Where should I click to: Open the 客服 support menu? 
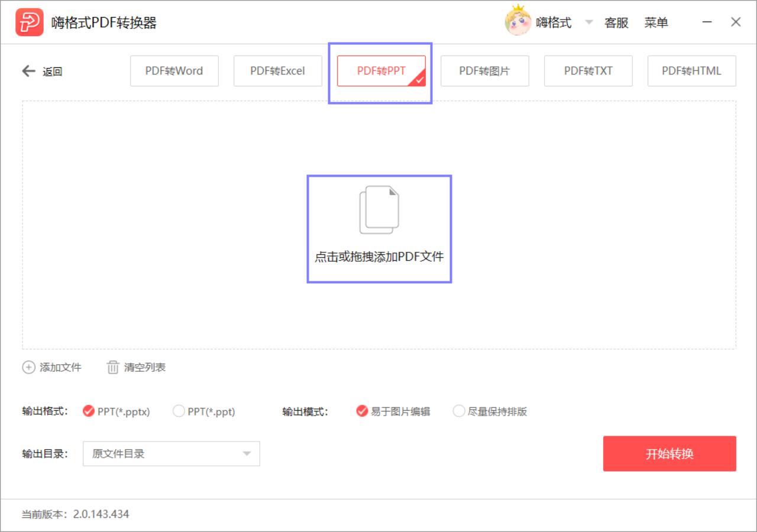(x=616, y=22)
